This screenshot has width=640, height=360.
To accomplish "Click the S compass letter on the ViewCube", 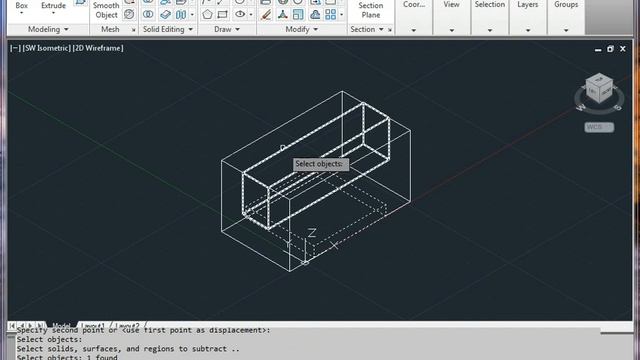I will point(618,108).
